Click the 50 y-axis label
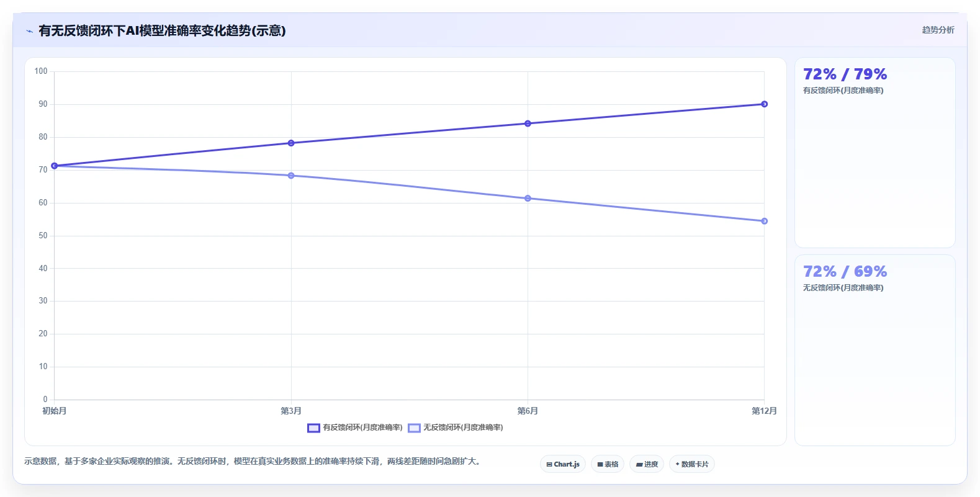Viewport: 980px width, 497px height. point(43,236)
